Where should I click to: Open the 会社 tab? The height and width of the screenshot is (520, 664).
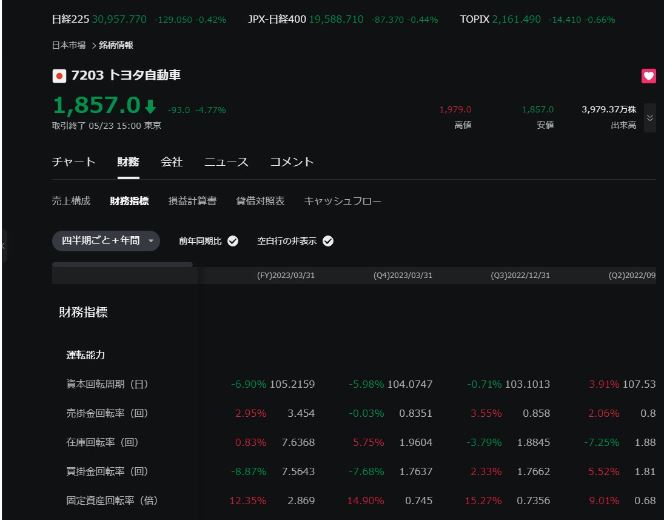tap(172, 162)
